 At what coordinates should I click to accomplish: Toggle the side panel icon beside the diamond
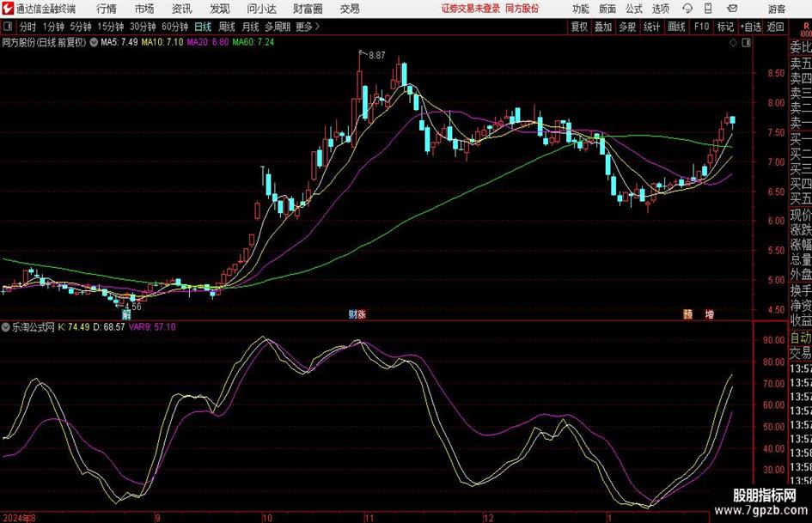click(746, 43)
